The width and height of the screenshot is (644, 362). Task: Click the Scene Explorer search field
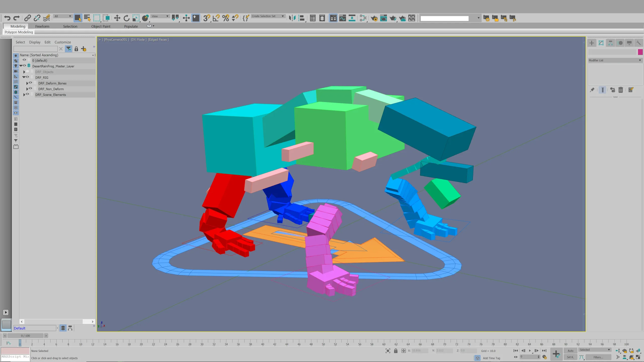(x=35, y=49)
